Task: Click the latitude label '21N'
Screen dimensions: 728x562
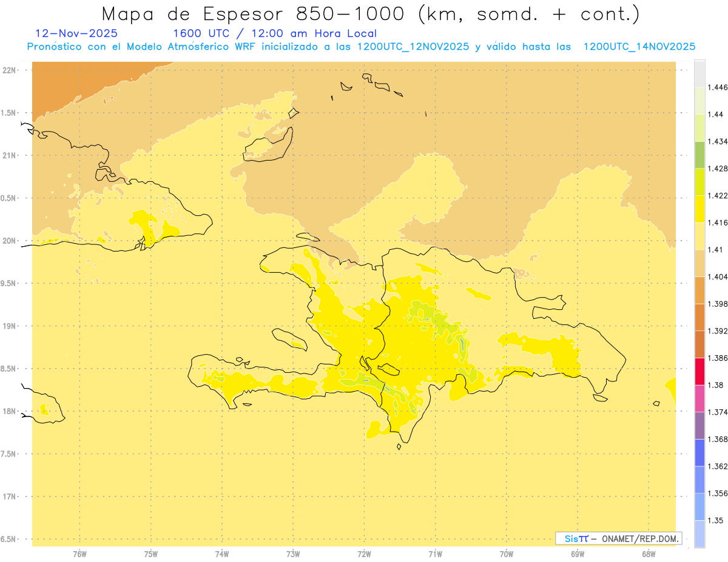Action: tap(10, 156)
